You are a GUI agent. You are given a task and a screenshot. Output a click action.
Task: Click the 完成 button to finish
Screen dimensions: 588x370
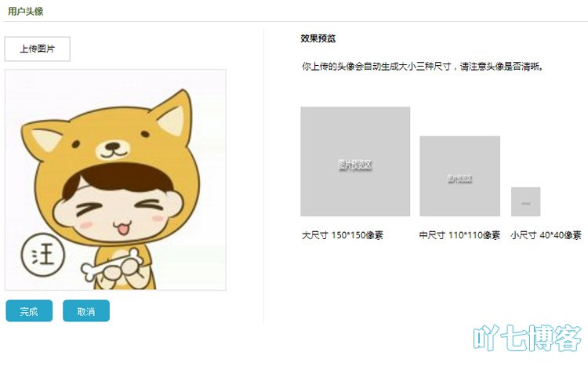(x=29, y=310)
